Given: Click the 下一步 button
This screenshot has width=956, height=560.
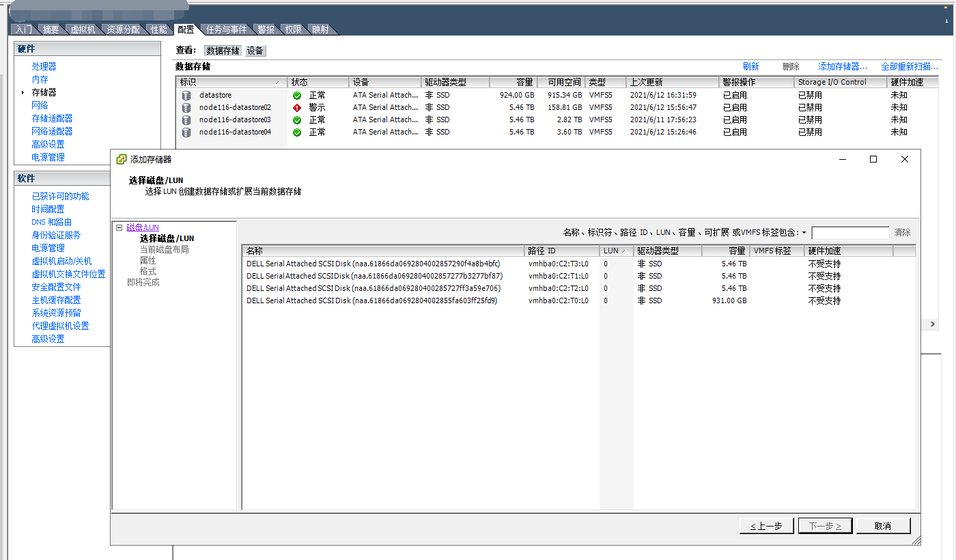Looking at the screenshot, I should click(x=825, y=526).
